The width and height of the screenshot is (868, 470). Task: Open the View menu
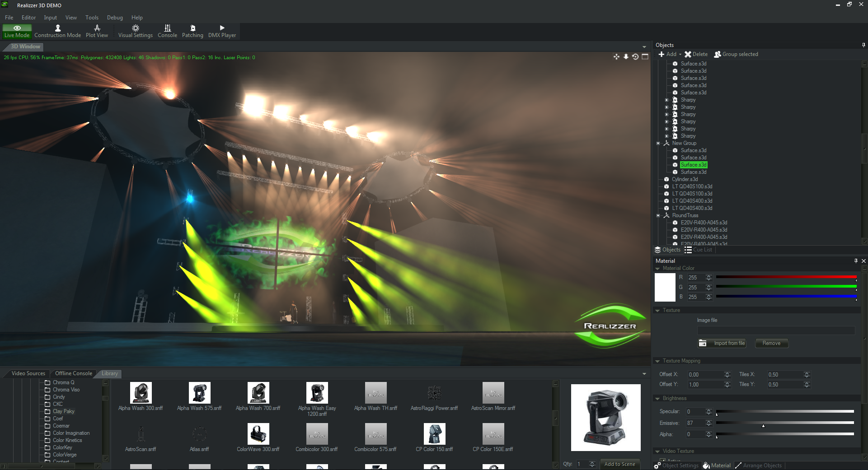71,18
